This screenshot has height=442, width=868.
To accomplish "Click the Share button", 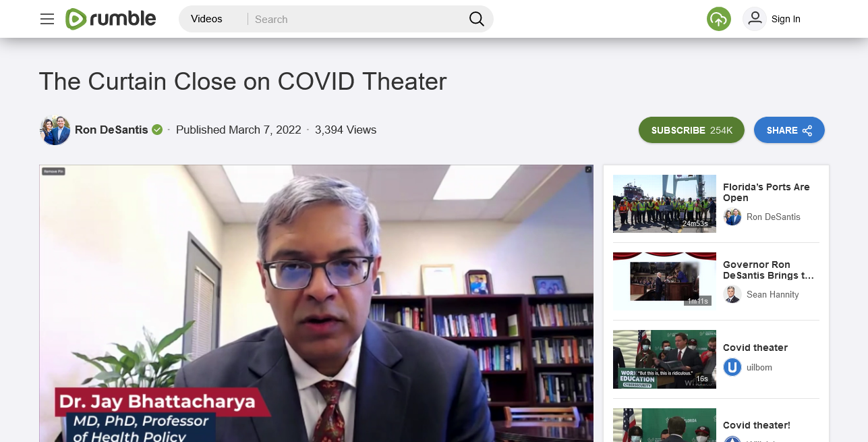I will click(x=789, y=130).
